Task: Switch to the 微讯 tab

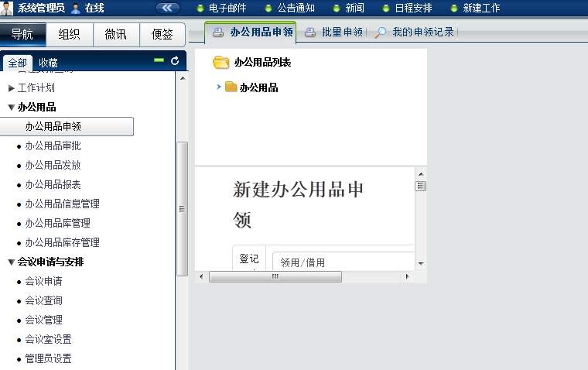Action: pyautogui.click(x=116, y=35)
